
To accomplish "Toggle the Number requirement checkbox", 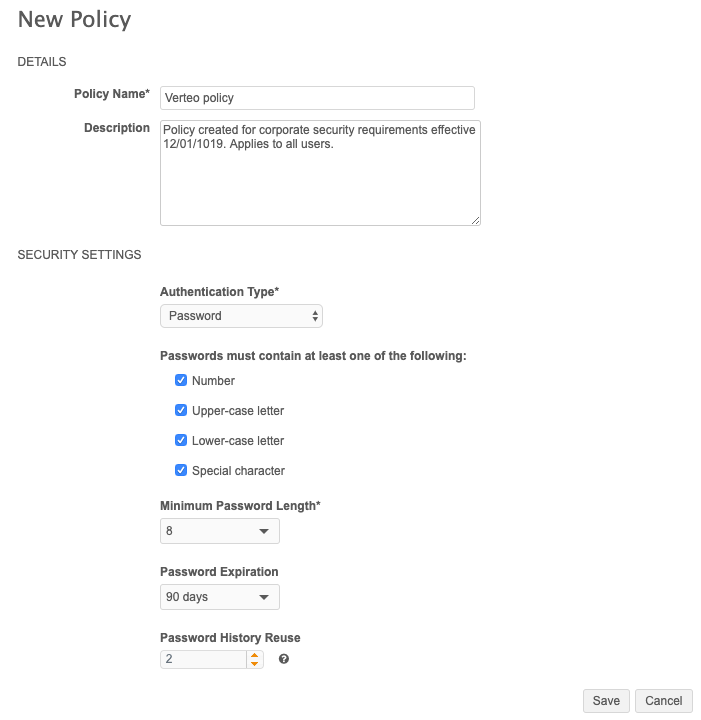I will pyautogui.click(x=181, y=380).
